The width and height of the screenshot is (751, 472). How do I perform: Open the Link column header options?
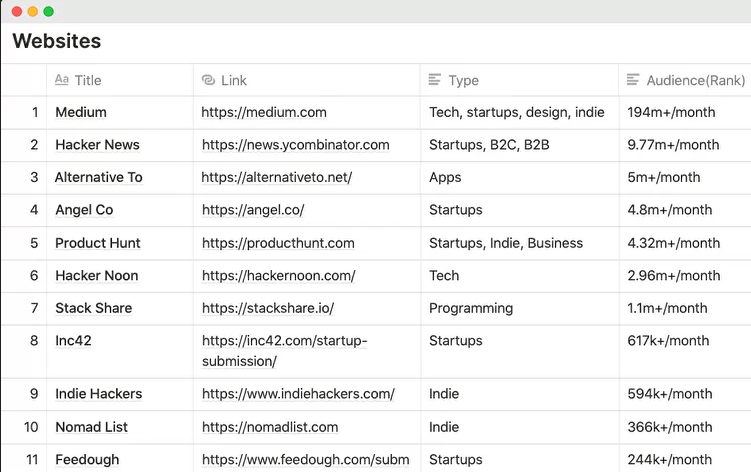234,80
